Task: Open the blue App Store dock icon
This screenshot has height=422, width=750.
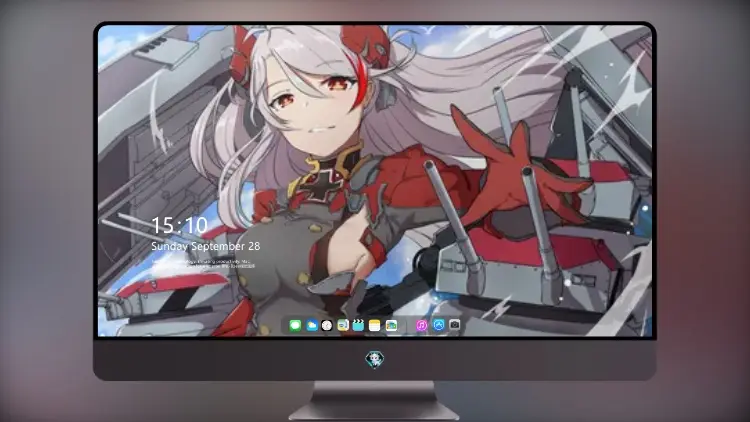Action: click(x=439, y=325)
